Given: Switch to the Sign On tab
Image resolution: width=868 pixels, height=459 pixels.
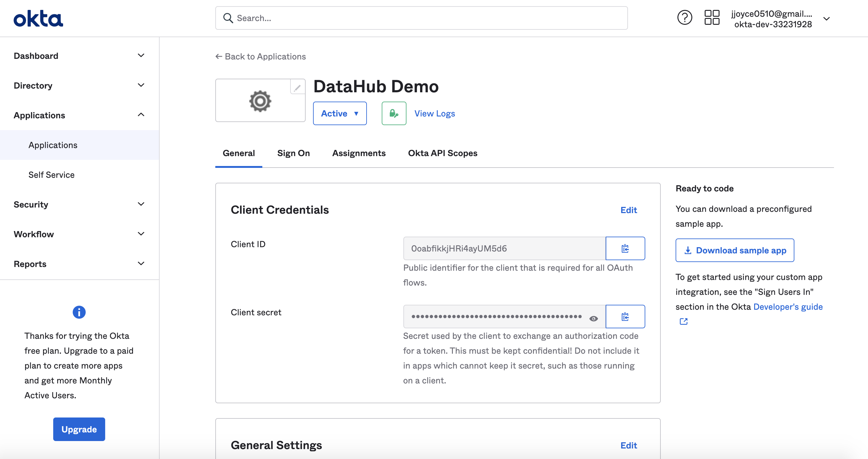Looking at the screenshot, I should 293,153.
